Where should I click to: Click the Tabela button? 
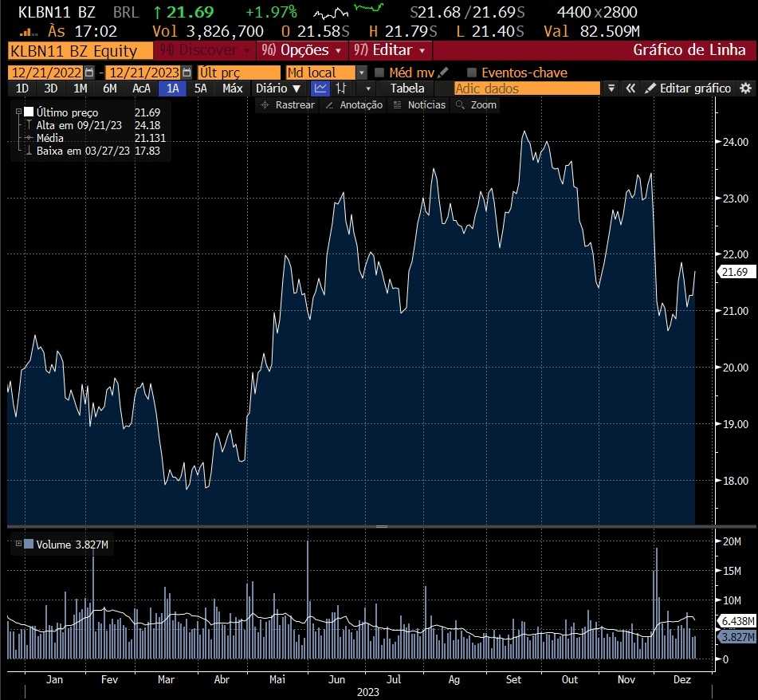[407, 88]
